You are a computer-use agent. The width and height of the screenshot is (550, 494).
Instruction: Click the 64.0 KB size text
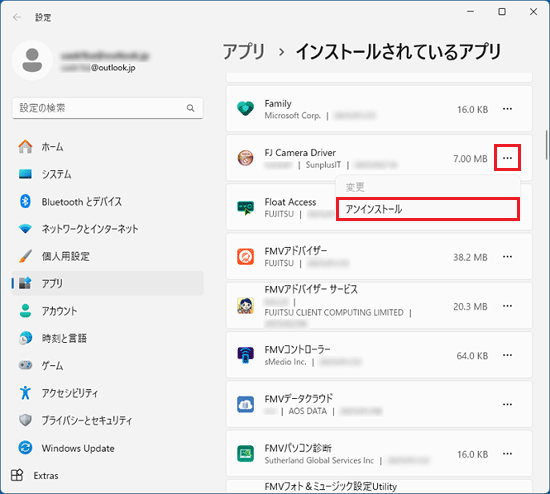pos(472,356)
